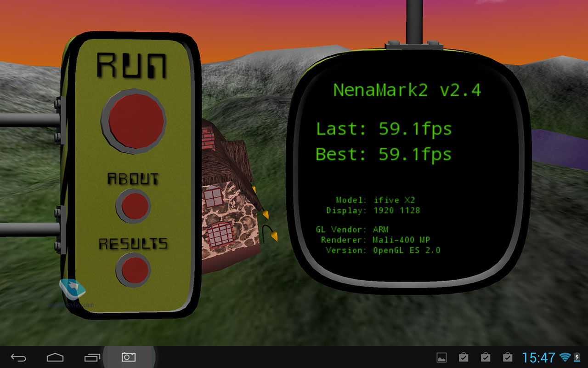
Task: Go back with the Android back arrow
Action: (x=19, y=357)
